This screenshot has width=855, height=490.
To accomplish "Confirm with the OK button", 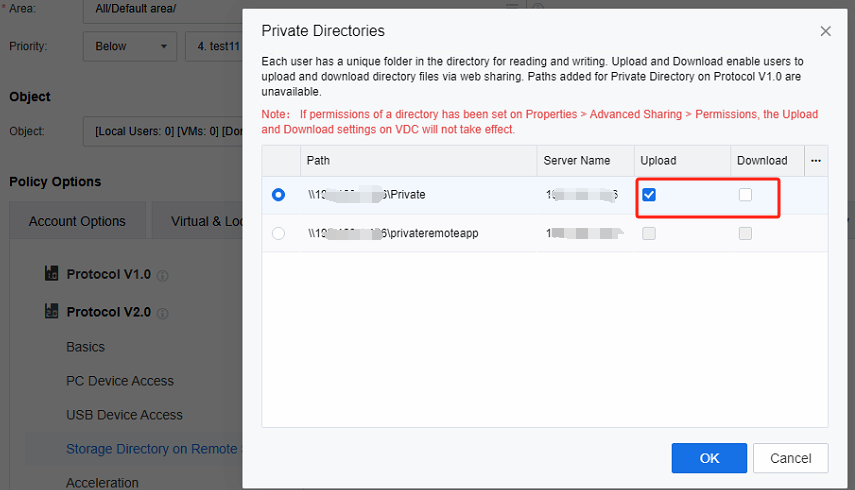I will point(709,458).
